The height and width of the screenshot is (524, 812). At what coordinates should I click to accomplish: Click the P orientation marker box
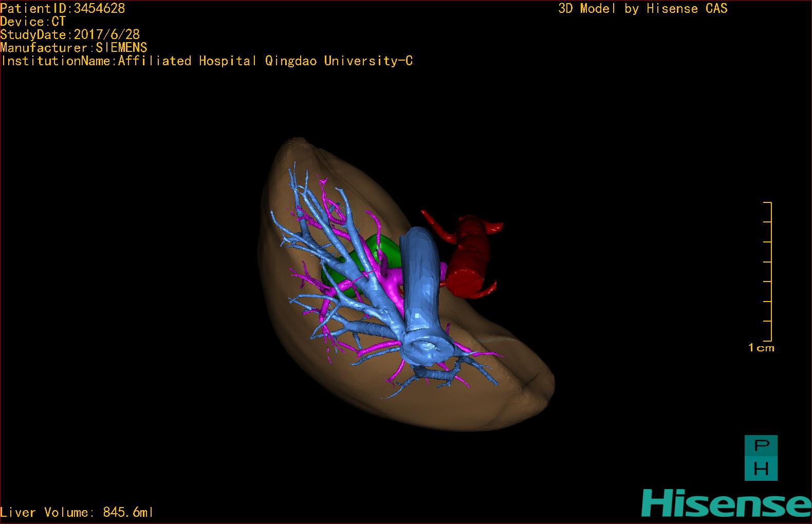[x=761, y=446]
